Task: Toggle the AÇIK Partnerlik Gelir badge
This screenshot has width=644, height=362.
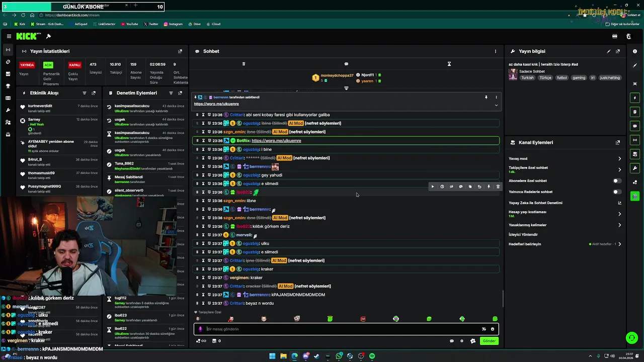Action: coord(48,65)
